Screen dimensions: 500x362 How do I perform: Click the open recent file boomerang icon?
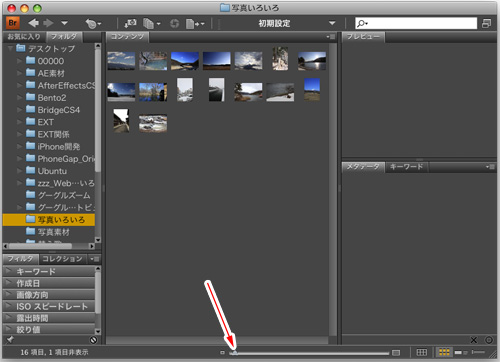pyautogui.click(x=93, y=24)
